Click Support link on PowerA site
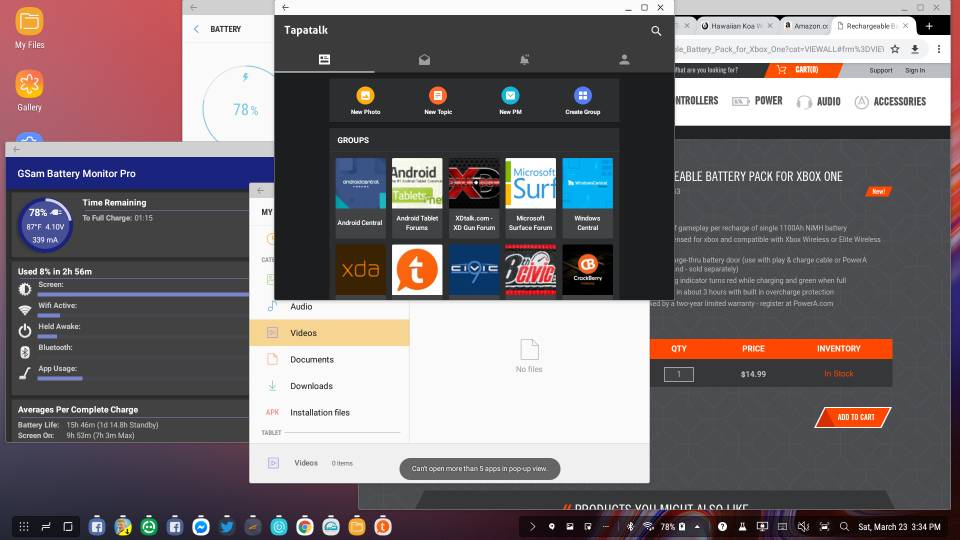Screen dimensions: 960x540 tap(880, 70)
